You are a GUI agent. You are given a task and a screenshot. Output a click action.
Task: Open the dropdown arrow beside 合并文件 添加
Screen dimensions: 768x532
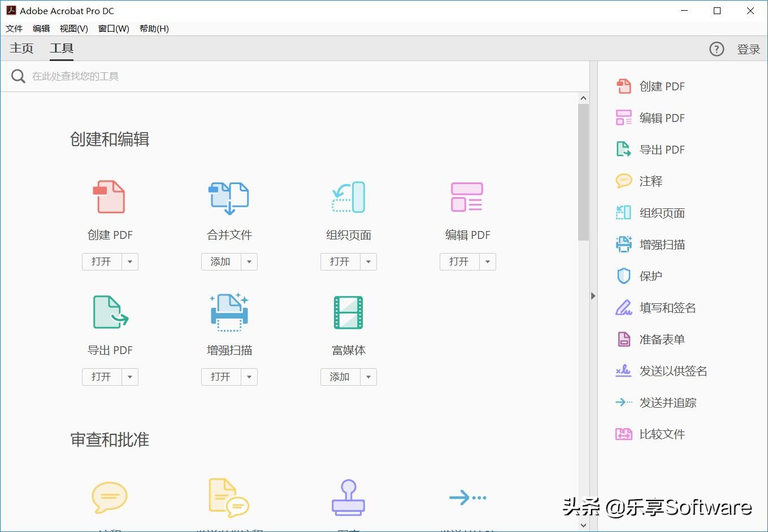click(x=249, y=261)
